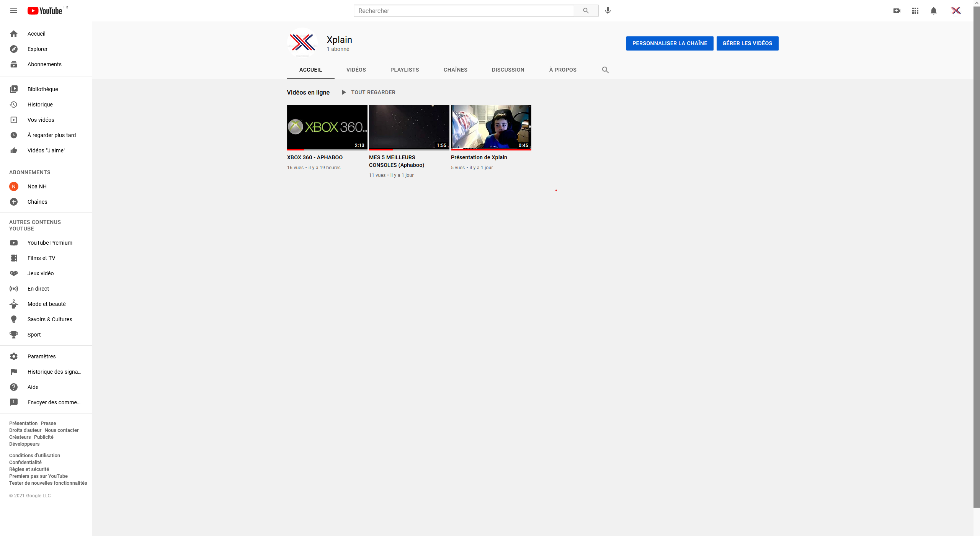Open the Chaînes tab

(456, 70)
